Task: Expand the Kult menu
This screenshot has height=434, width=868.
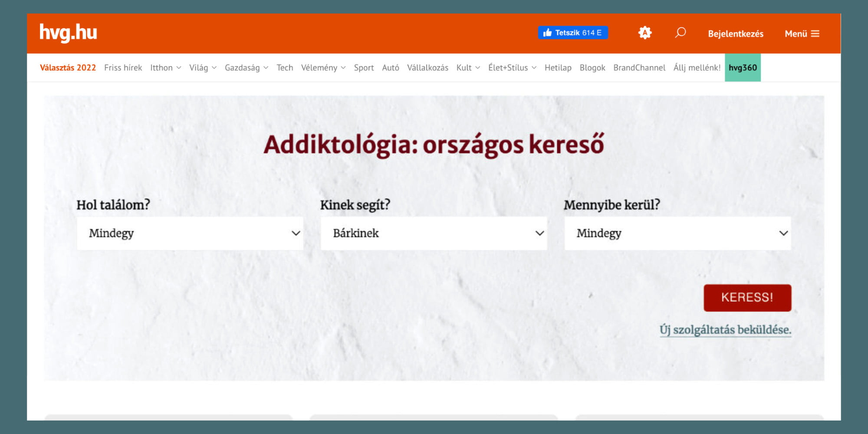Action: 468,68
